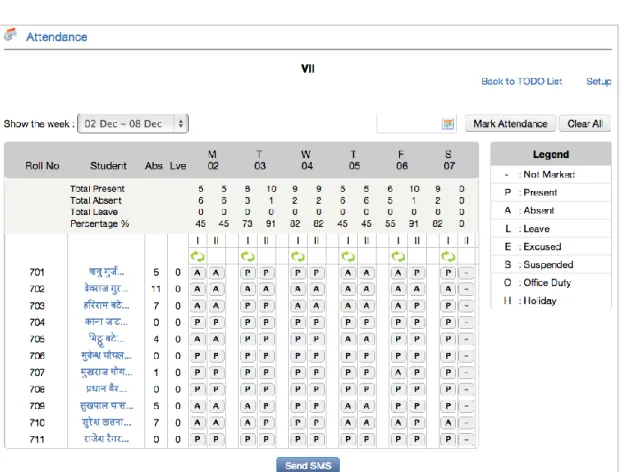Toggle roll 707 Friday period I absent mark
Viewport: 620px width, 472px height.
[x=398, y=372]
